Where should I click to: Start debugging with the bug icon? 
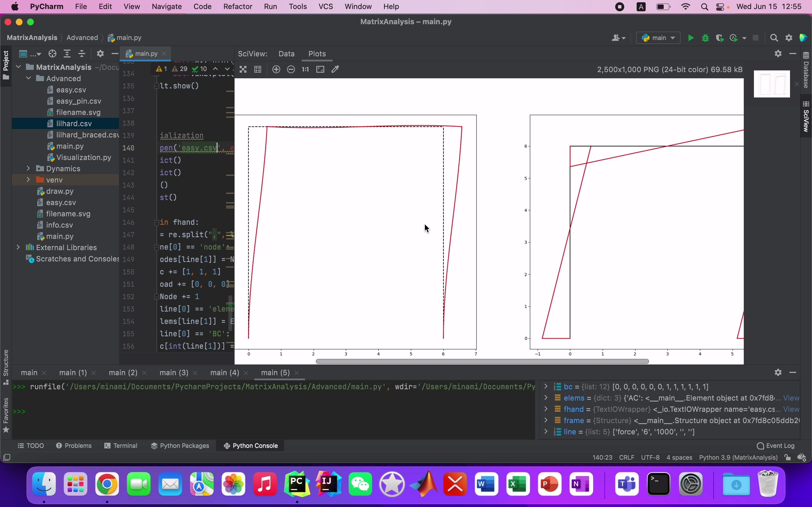706,38
